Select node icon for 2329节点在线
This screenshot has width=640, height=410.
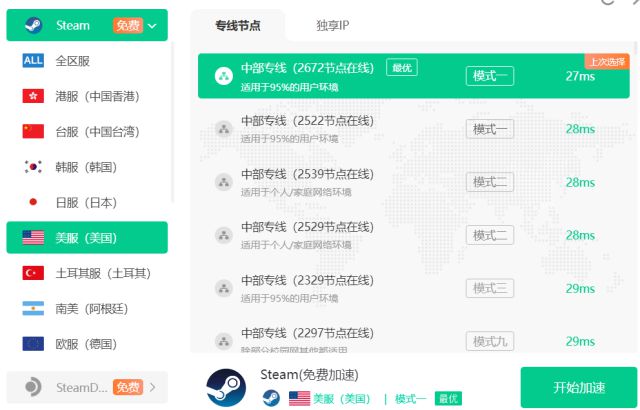pos(224,288)
